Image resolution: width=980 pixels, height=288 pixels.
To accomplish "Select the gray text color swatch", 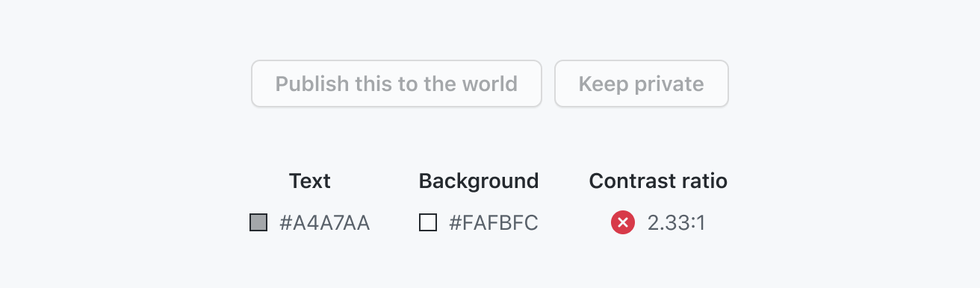I will tap(258, 222).
